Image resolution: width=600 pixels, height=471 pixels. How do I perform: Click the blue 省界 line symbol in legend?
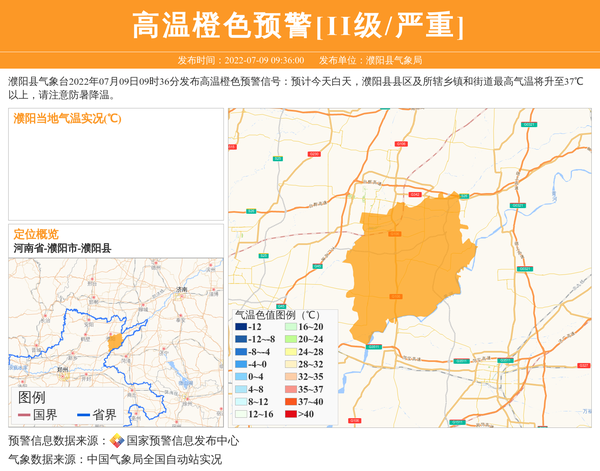(x=83, y=415)
